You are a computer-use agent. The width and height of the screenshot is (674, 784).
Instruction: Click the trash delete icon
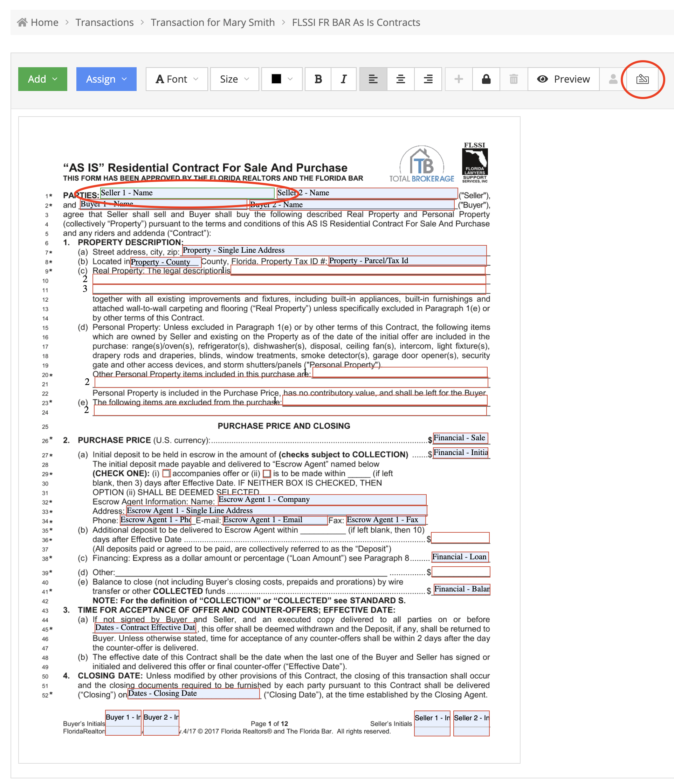pos(514,79)
